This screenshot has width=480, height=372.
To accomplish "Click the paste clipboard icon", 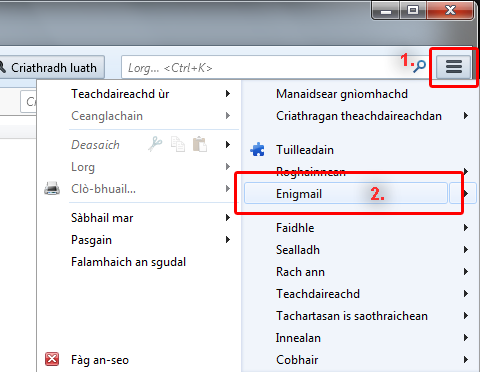I will (x=200, y=144).
